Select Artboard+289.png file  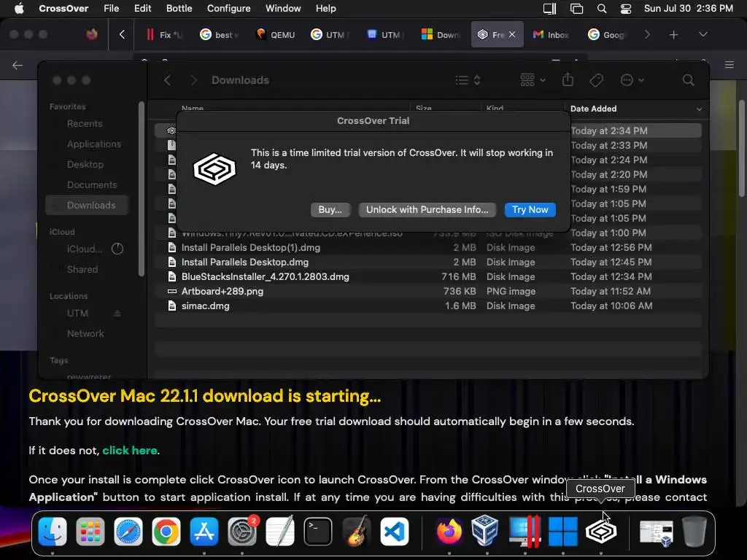coord(427,292)
